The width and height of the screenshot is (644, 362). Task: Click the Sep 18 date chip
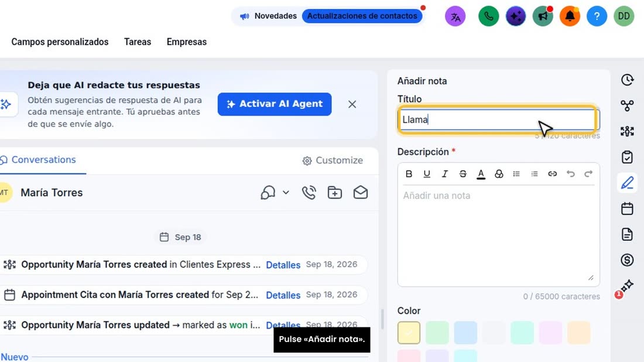(180, 237)
